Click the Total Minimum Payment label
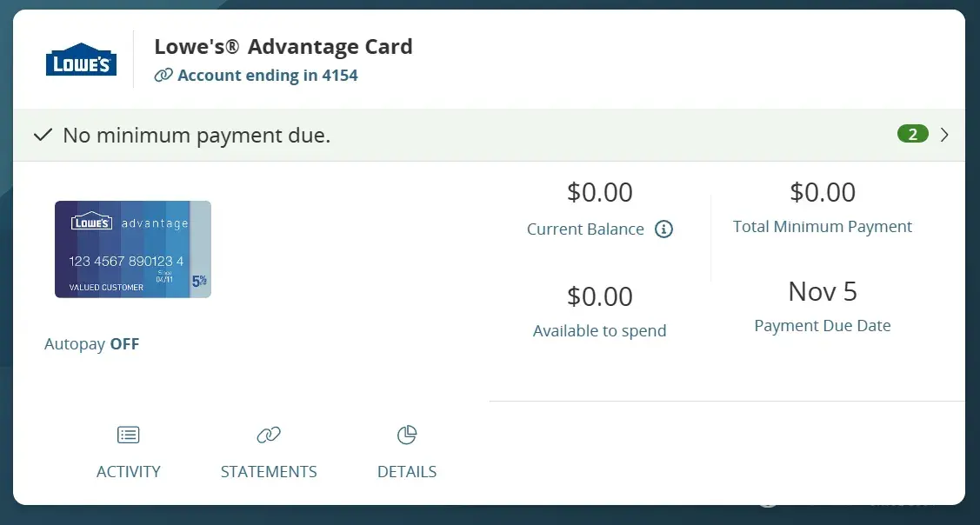The width and height of the screenshot is (980, 525). 822,227
